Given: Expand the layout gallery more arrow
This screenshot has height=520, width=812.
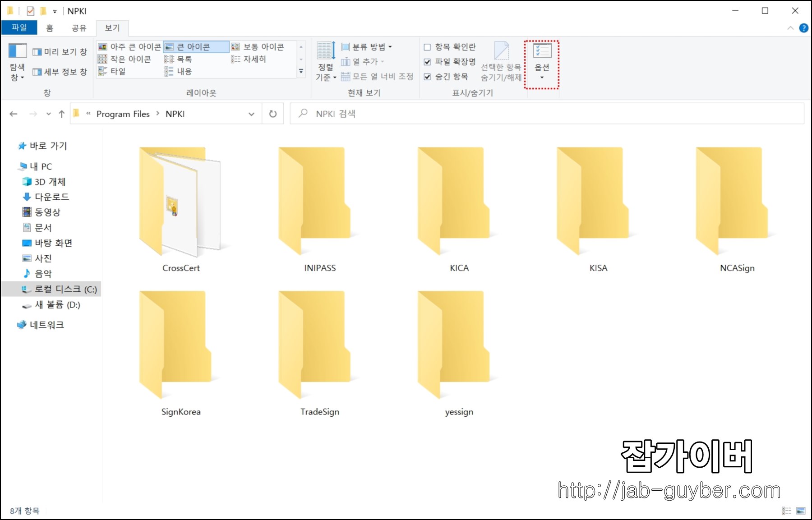Looking at the screenshot, I should [x=301, y=71].
